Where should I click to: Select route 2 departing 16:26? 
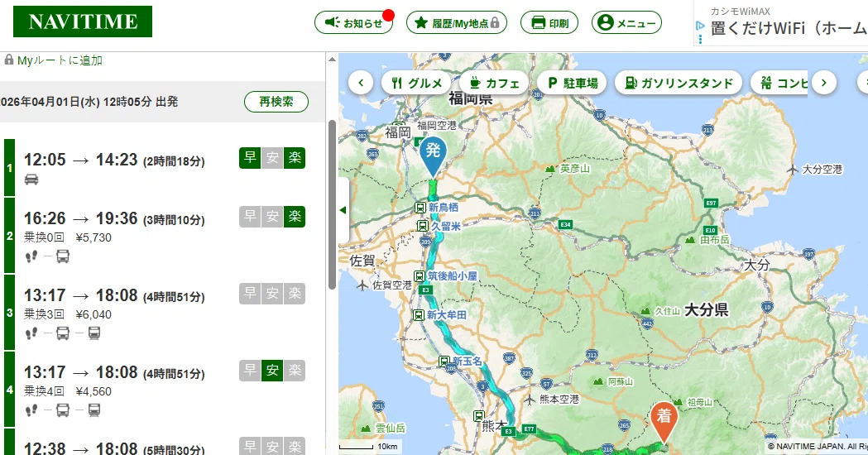[165, 235]
